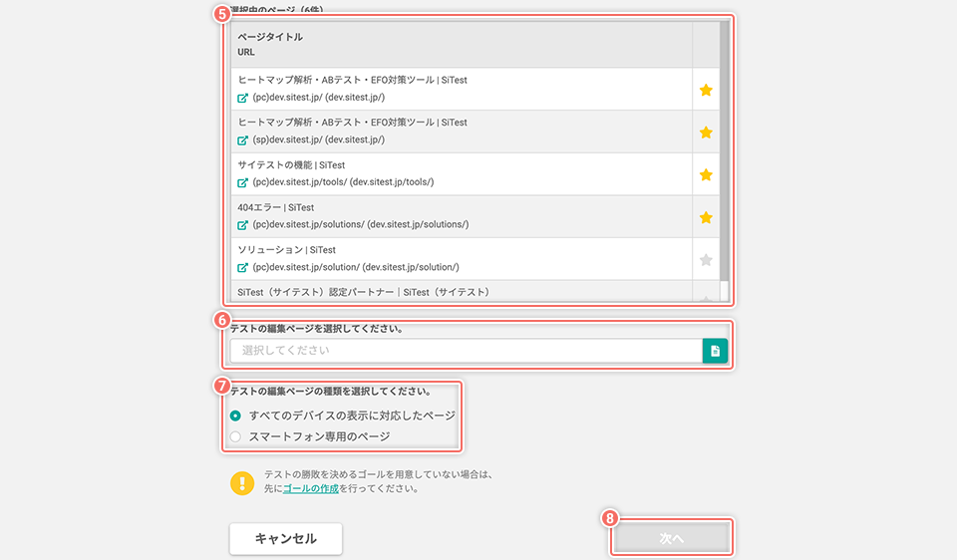The width and height of the screenshot is (957, 560).
Task: Click the キャンセル button
Action: click(286, 539)
